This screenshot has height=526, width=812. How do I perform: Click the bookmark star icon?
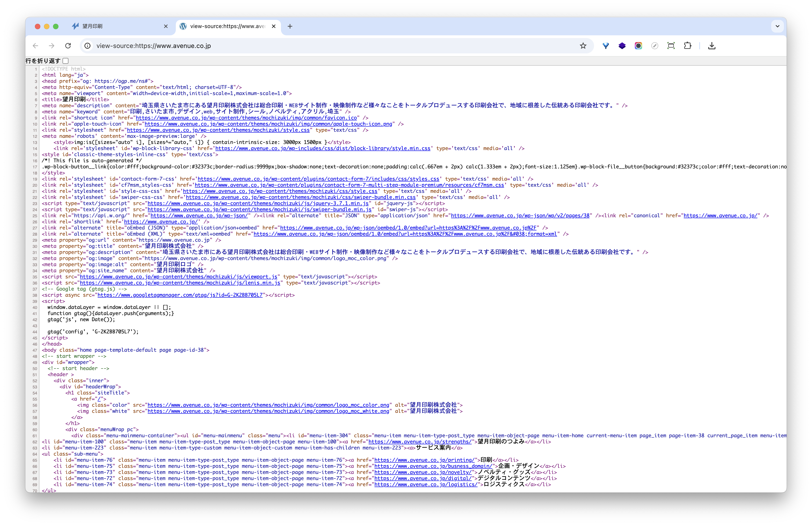tap(583, 46)
